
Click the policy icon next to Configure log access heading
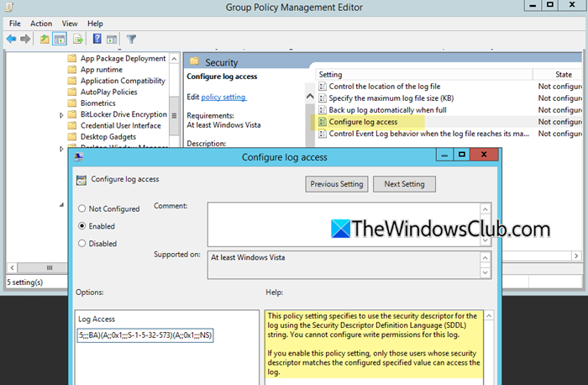coord(81,180)
